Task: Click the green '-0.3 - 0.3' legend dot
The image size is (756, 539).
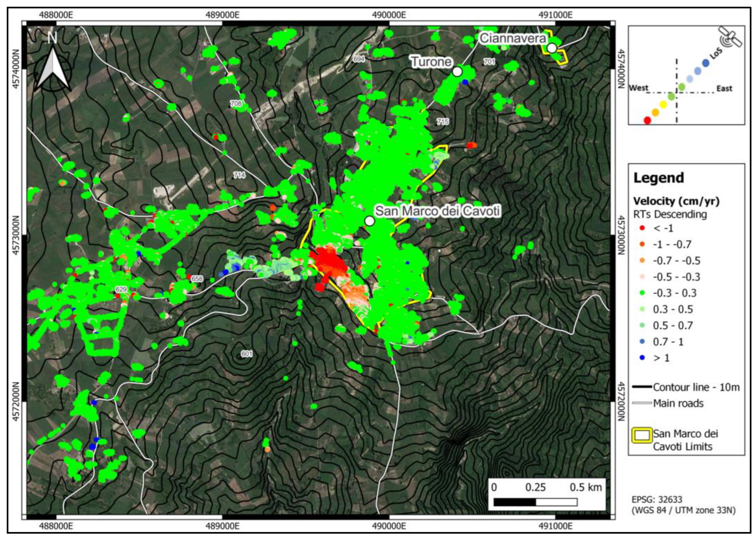Action: (642, 293)
